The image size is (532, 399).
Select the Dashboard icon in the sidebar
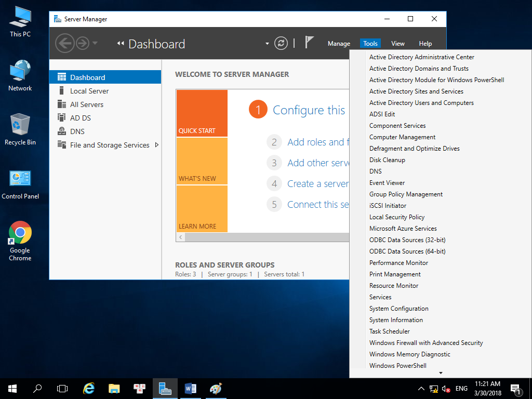pos(62,77)
